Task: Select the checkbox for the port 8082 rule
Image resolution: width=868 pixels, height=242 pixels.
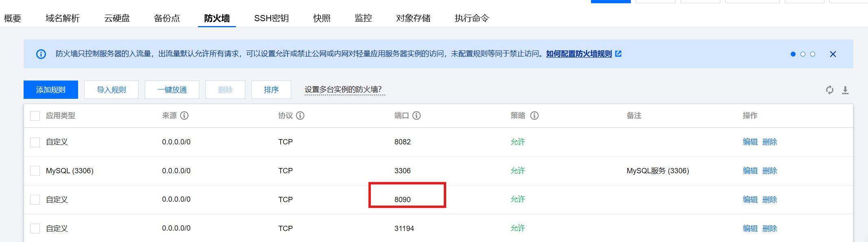Action: tap(35, 142)
